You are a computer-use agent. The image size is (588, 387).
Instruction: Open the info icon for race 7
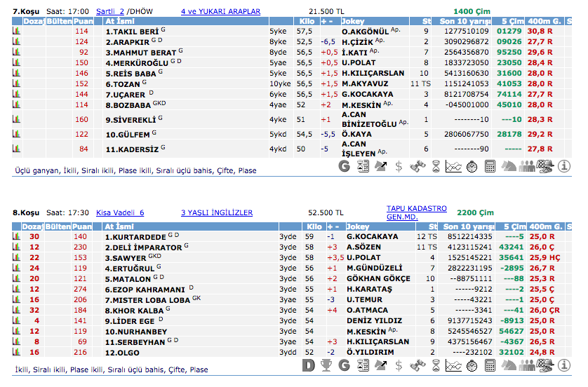point(563,166)
